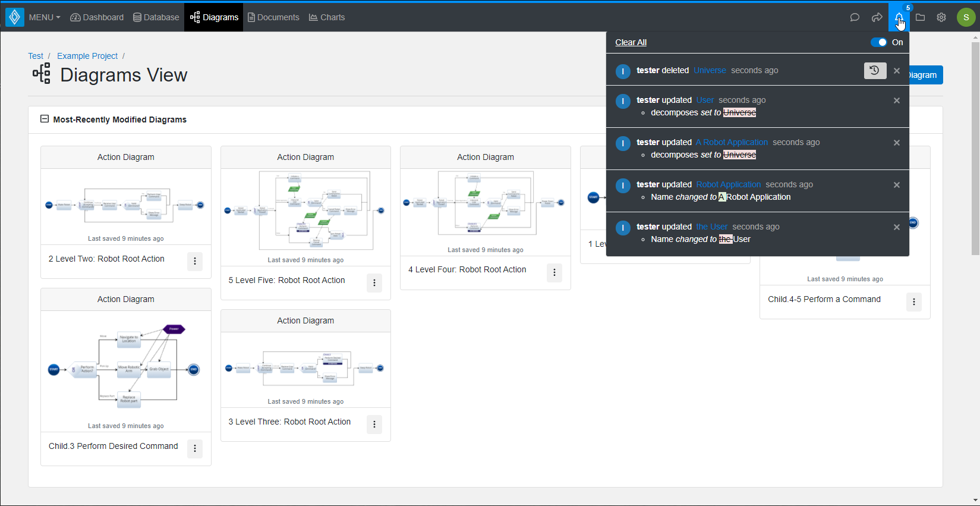This screenshot has width=980, height=506.
Task: Go to the Charts tab
Action: tap(327, 17)
